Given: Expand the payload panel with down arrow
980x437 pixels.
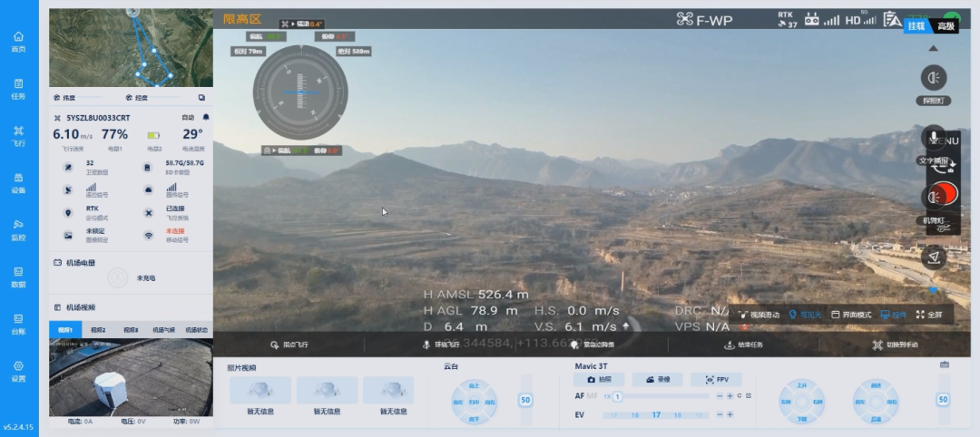Looking at the screenshot, I should coord(934,290).
